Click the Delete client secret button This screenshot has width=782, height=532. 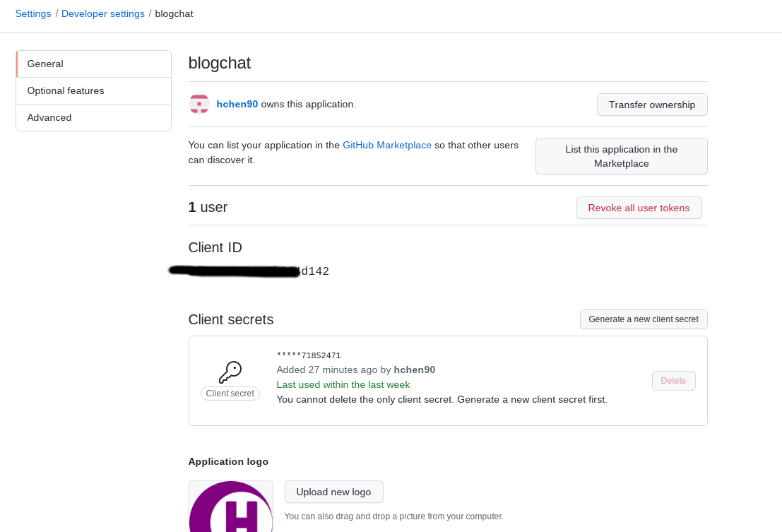click(673, 381)
